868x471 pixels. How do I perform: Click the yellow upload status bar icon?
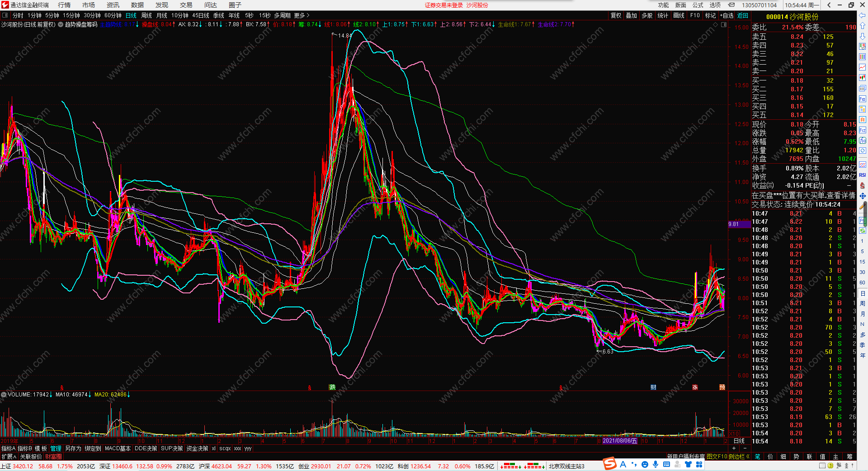(x=831, y=466)
